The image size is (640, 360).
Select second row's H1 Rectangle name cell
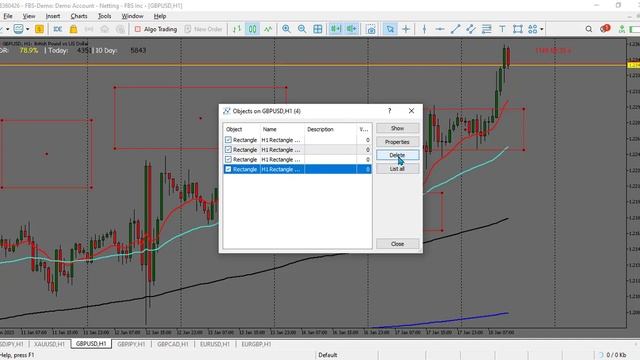282,150
